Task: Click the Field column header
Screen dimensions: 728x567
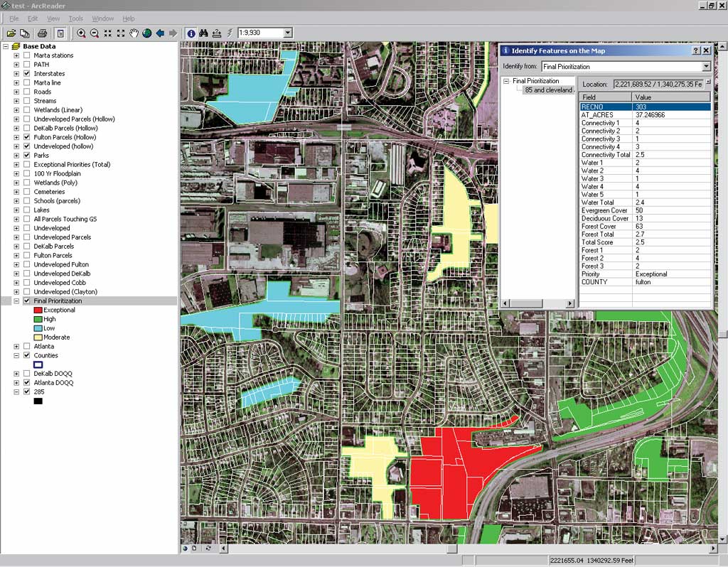Action: pyautogui.click(x=606, y=97)
